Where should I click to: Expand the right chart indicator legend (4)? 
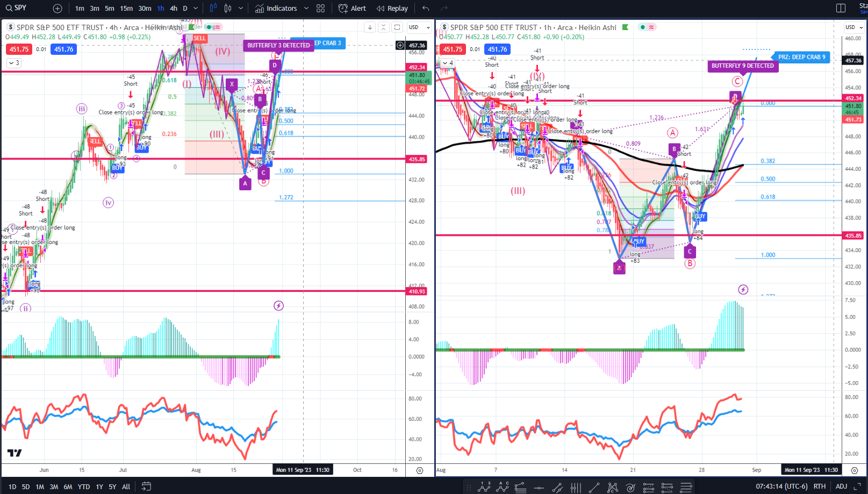click(448, 63)
